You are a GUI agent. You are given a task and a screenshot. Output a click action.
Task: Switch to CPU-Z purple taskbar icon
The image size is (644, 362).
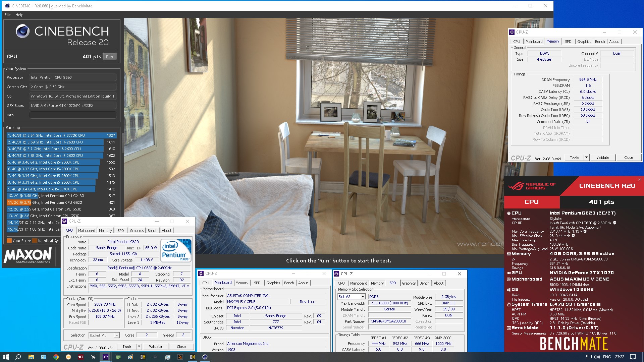point(106,357)
